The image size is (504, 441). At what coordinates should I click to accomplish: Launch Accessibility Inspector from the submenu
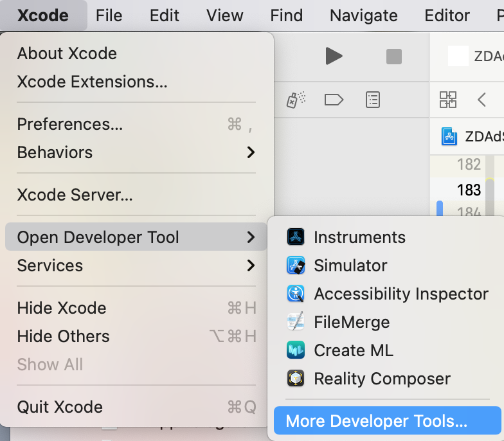pos(387,294)
